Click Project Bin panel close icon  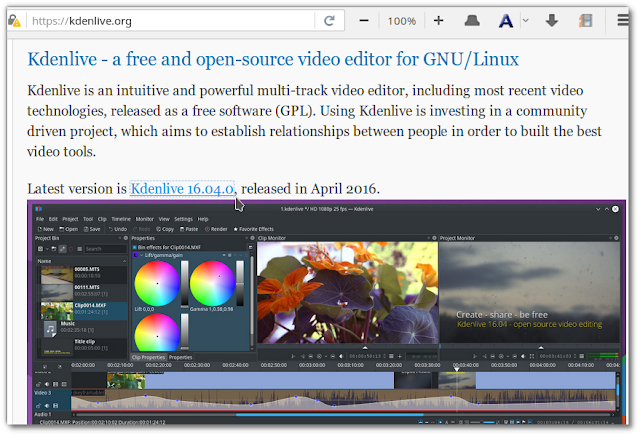click(126, 238)
